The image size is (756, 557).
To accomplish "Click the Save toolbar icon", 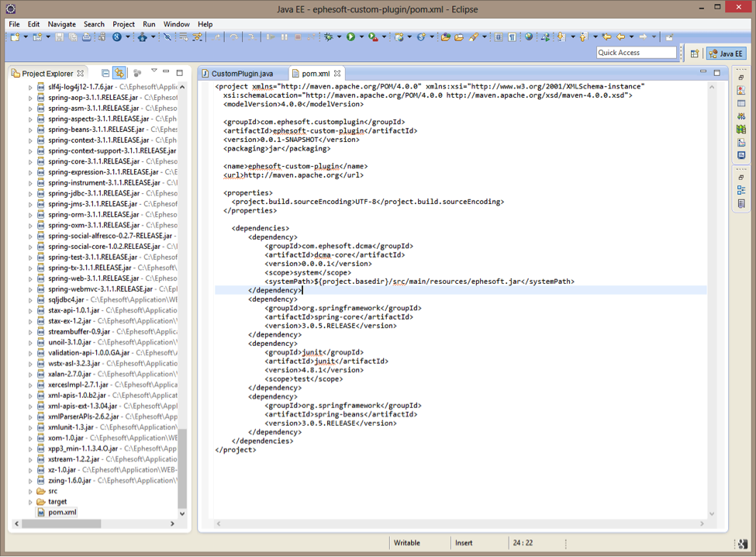I will 59,37.
